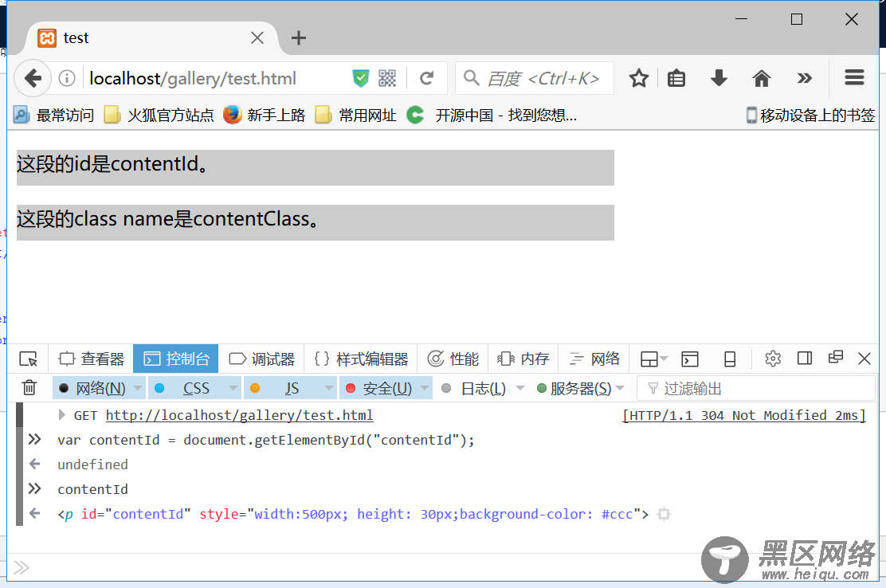Expand the 服务器(S) filter dropdown arrow
886x588 pixels.
[620, 388]
